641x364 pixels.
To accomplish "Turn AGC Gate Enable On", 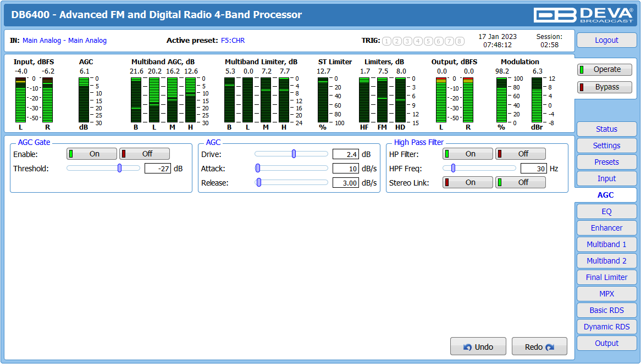I will 92,154.
